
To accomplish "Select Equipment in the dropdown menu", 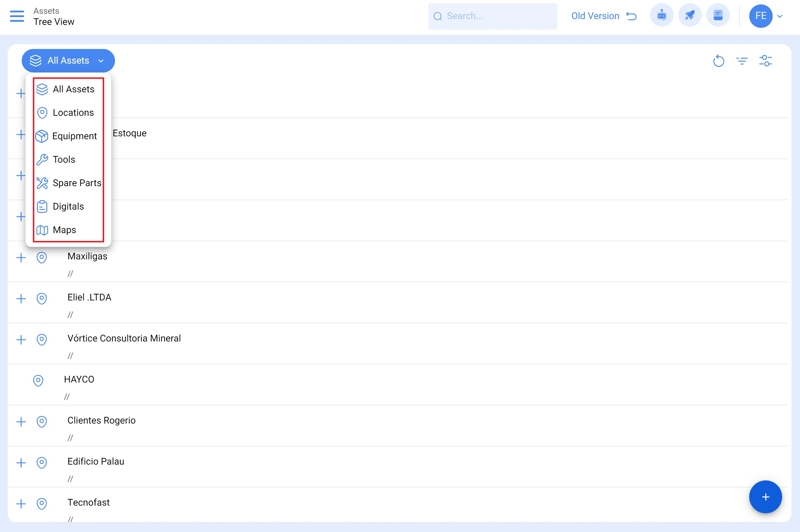I will (x=68, y=136).
